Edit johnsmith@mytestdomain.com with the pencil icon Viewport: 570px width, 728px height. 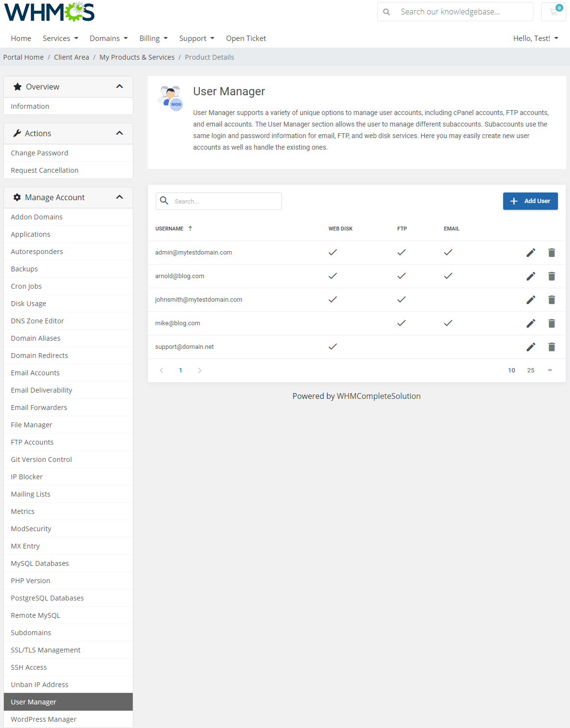point(531,299)
